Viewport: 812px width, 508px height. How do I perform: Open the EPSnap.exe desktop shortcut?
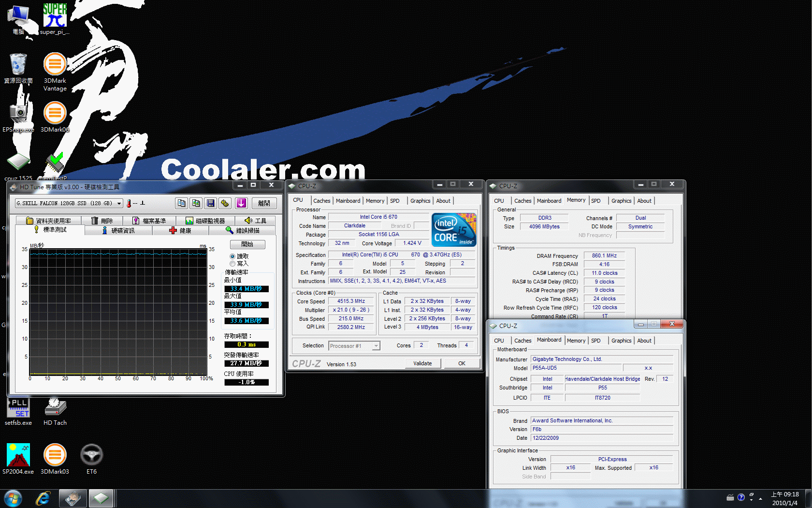tap(18, 117)
